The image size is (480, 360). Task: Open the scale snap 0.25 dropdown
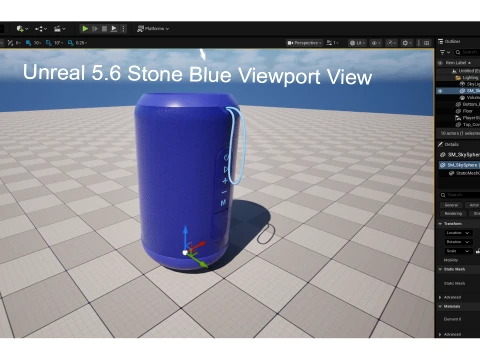(x=81, y=43)
